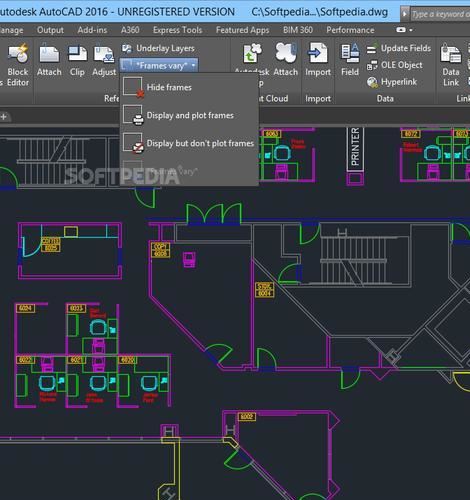The image size is (470, 500).
Task: Click the Attach reference icon
Action: [49, 54]
